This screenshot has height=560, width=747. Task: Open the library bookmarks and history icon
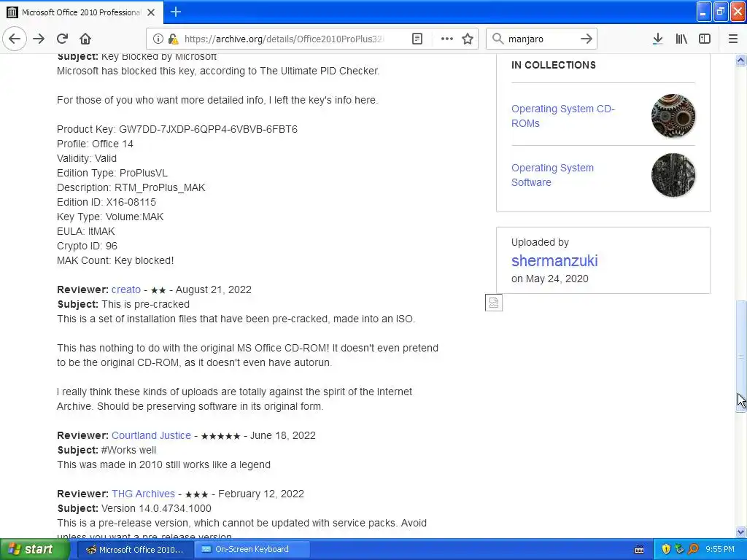pyautogui.click(x=681, y=39)
